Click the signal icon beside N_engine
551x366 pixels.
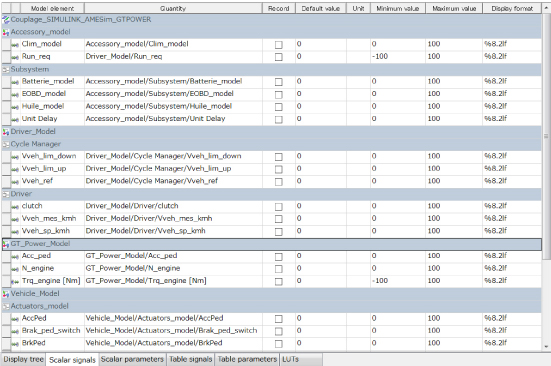click(x=15, y=269)
